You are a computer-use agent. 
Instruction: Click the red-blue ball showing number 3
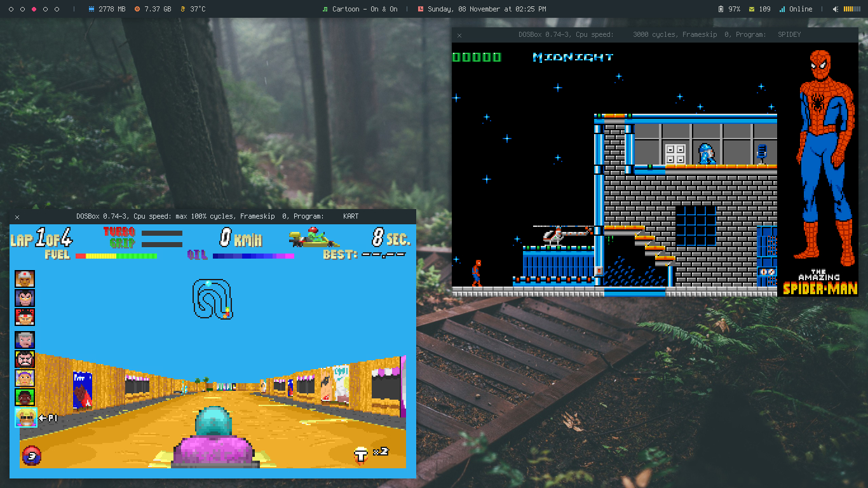[x=32, y=455]
